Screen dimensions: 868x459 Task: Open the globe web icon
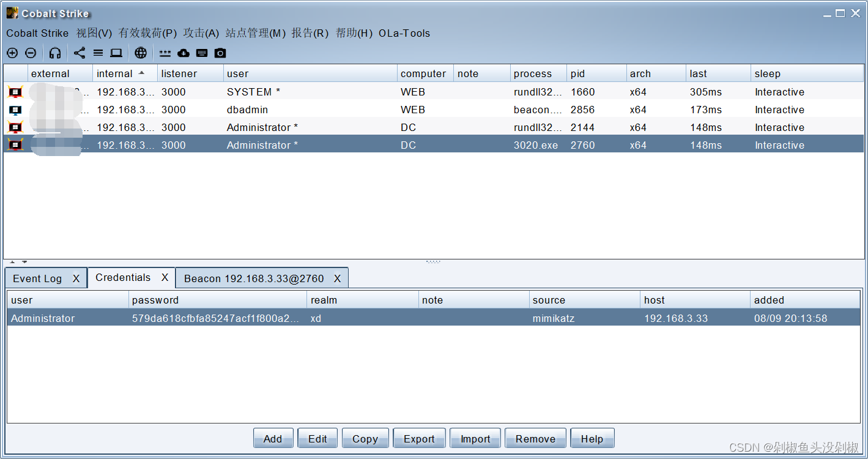[x=141, y=53]
